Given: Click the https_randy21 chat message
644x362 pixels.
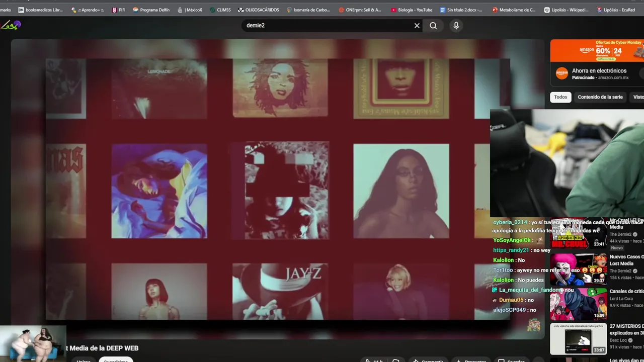Looking at the screenshot, I should [x=522, y=250].
